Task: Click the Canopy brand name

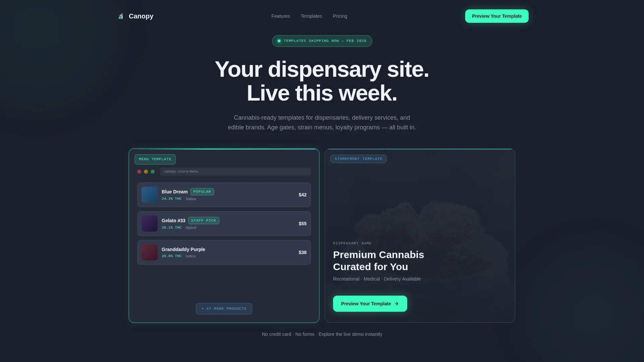Action: pyautogui.click(x=141, y=16)
